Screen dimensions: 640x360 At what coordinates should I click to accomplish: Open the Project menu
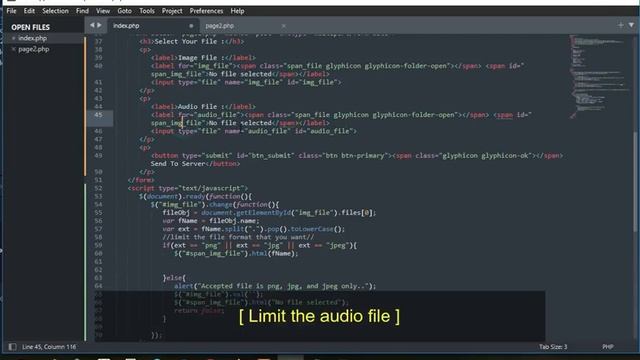point(172,11)
